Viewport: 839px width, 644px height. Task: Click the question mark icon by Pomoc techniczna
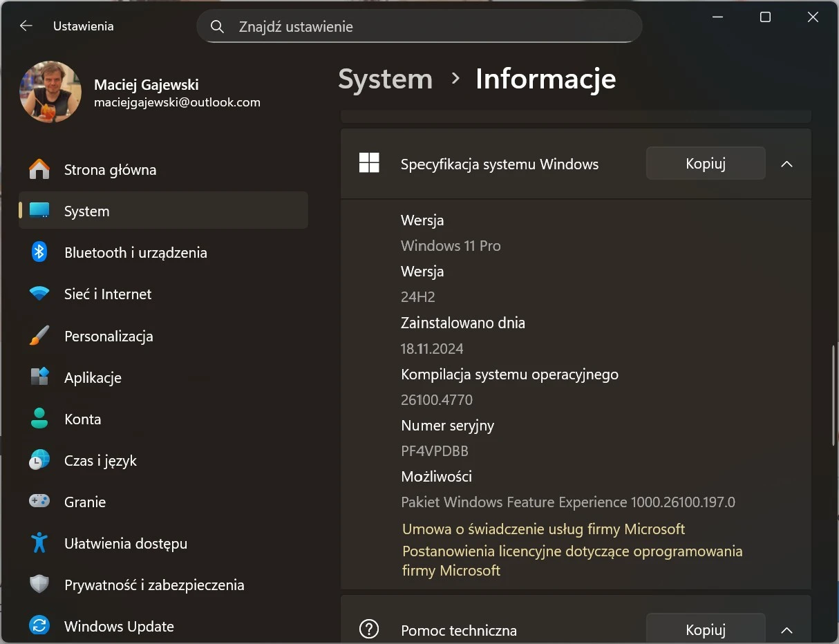click(369, 629)
